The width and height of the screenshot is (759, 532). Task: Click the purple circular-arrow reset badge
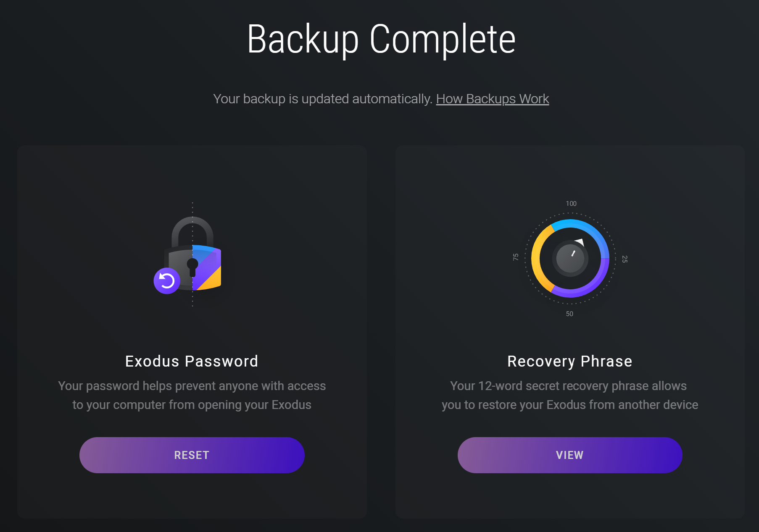[x=167, y=281]
